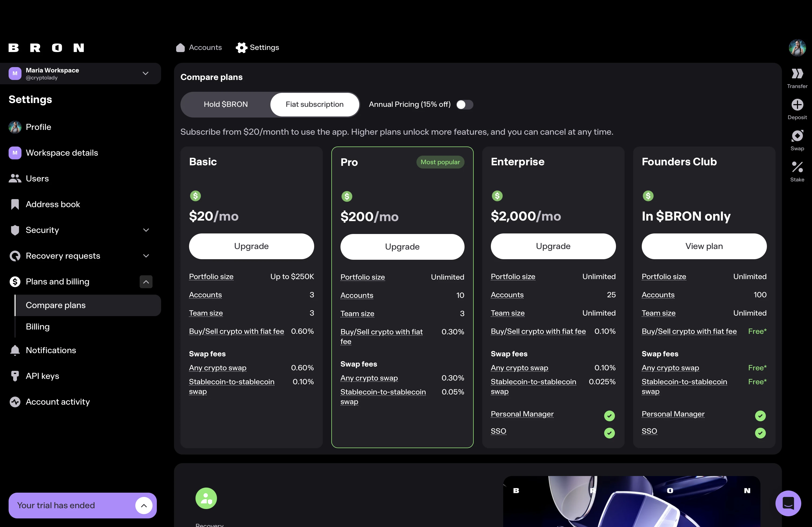Open Billing in sidebar
Screen dimensions: 812x527
click(38, 327)
